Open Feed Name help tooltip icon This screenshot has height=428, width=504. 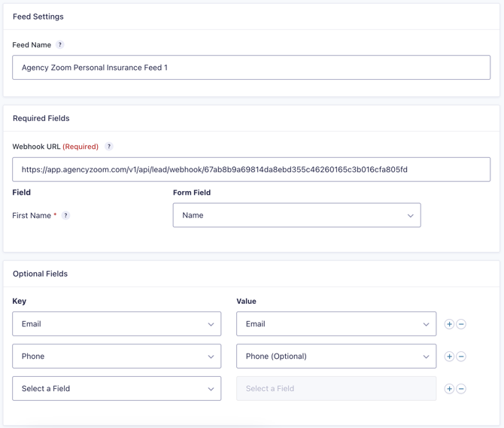click(59, 44)
